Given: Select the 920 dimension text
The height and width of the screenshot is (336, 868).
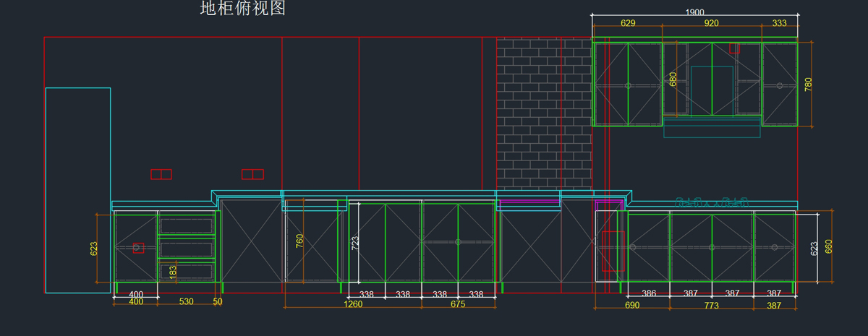Looking at the screenshot, I should [711, 23].
